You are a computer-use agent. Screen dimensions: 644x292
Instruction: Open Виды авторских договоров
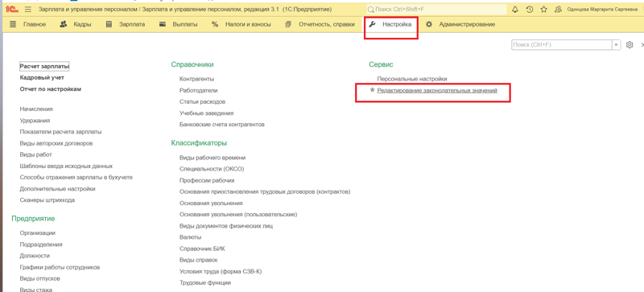[x=56, y=143]
